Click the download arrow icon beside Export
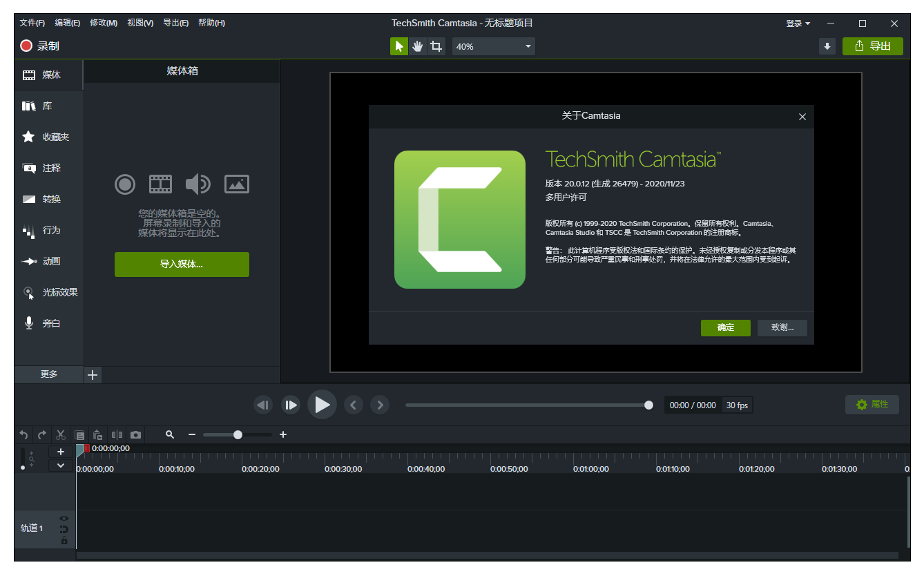Image resolution: width=924 pixels, height=576 pixels. click(827, 46)
